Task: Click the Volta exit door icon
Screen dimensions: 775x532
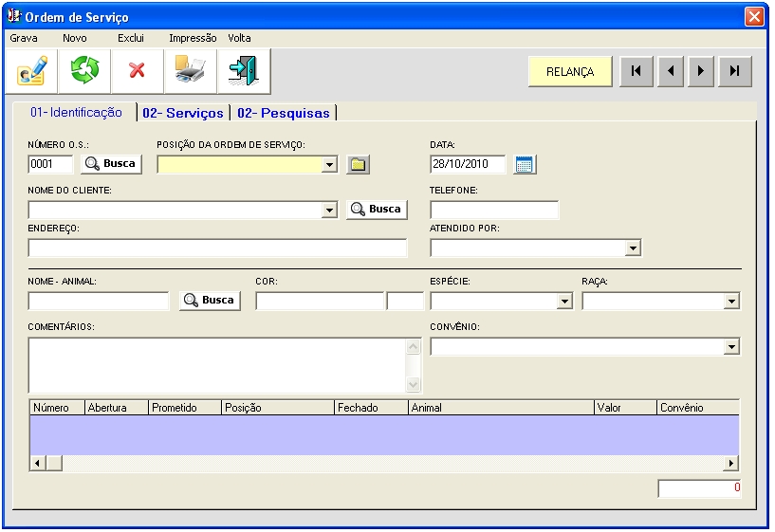Action: 243,71
